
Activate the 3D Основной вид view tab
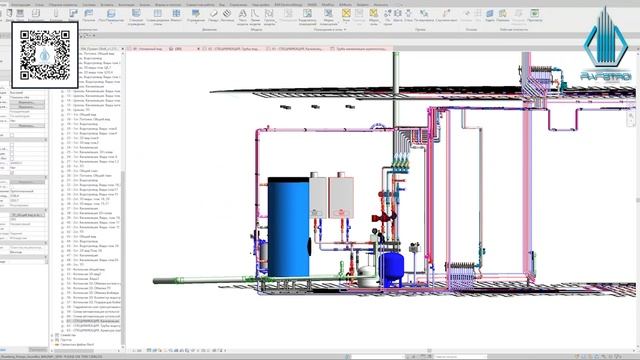[146, 49]
